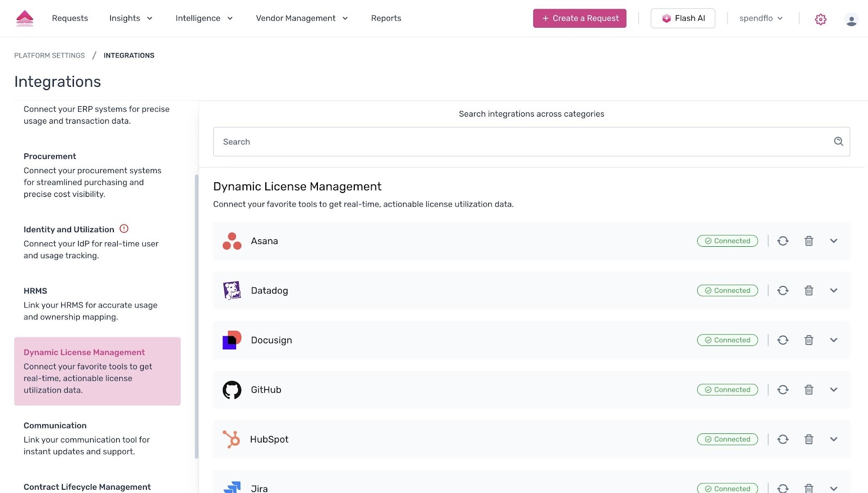Click the category sidebar scrollbar
The width and height of the screenshot is (868, 493).
(196, 316)
